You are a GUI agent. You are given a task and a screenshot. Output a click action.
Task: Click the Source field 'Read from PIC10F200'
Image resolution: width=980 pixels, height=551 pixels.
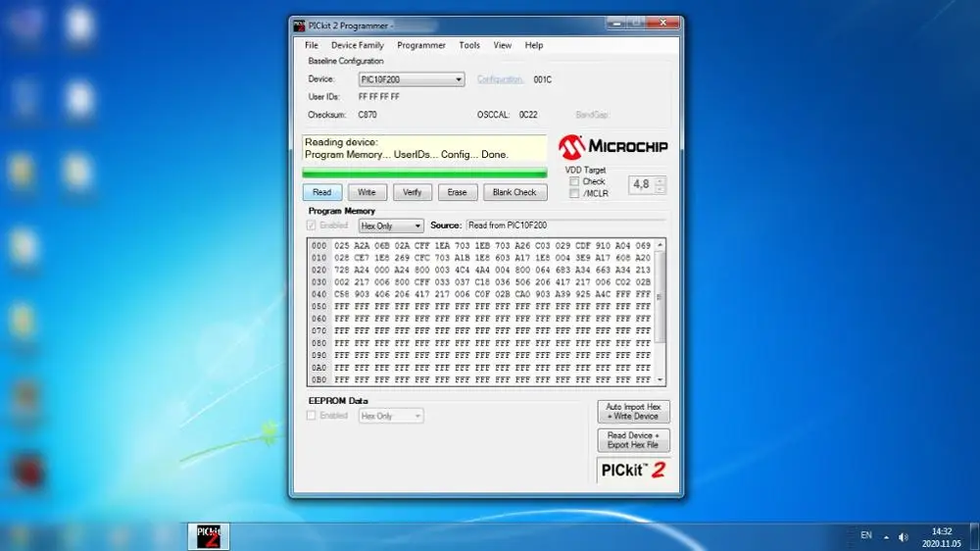coord(565,225)
